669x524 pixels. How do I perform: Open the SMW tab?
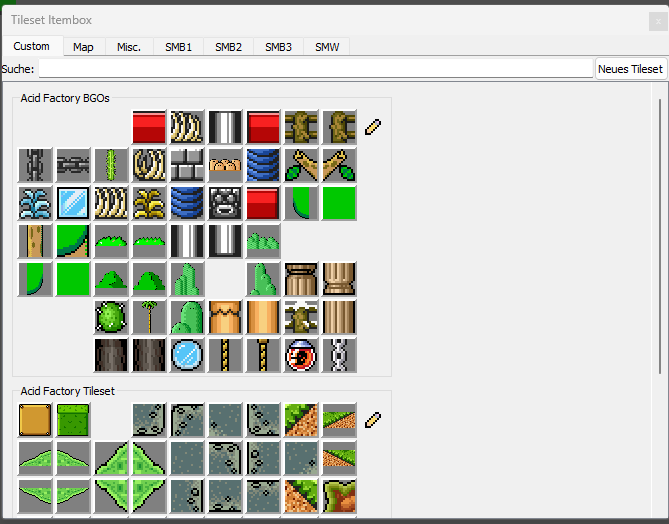coord(327,47)
